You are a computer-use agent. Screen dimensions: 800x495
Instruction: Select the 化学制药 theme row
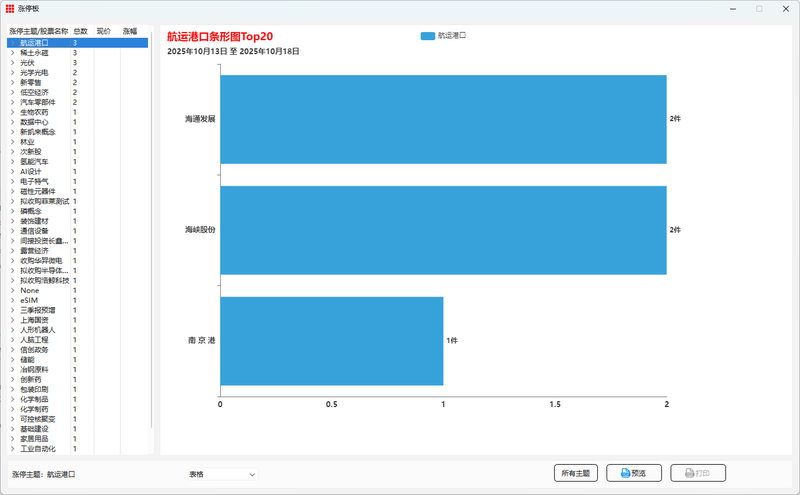point(78,409)
